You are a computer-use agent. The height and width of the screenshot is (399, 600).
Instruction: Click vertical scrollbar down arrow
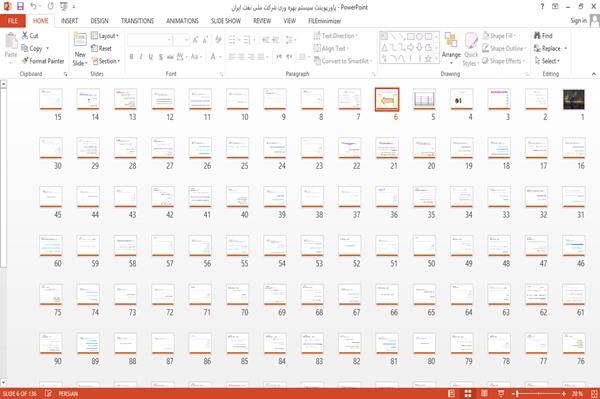coord(3,382)
